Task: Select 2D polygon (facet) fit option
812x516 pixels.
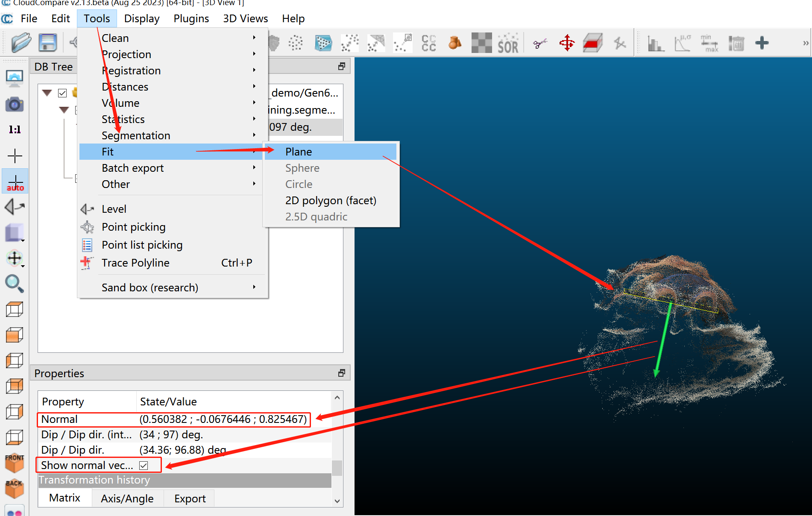Action: point(331,200)
